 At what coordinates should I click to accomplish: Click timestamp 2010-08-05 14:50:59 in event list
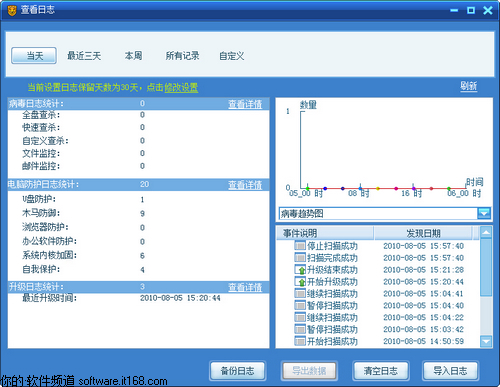point(423,341)
